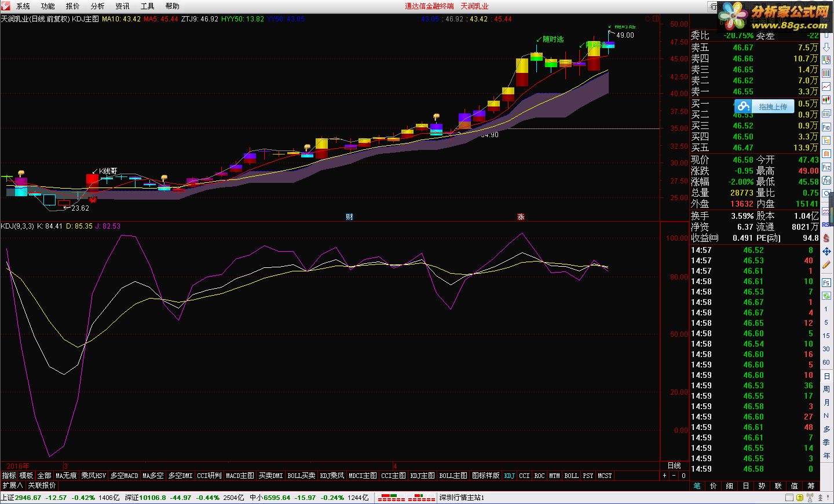This screenshot has width=834, height=504.
Task: Select the 月 monthly period
Action: 826,402
